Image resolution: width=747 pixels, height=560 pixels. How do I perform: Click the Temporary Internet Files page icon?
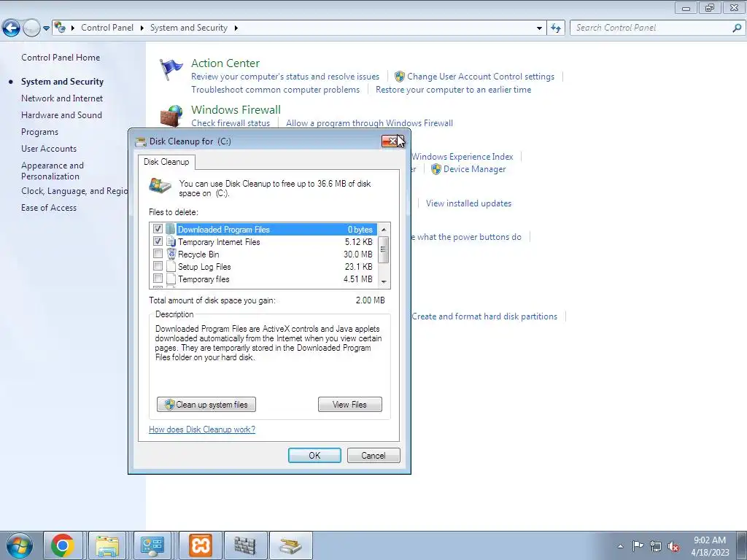[171, 241]
